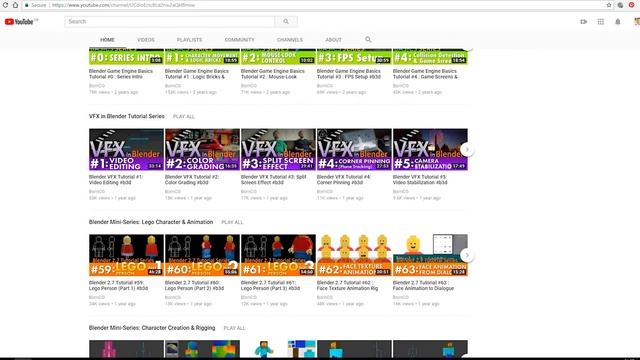Open title Blender VFX Tutorial #2: Color Grading
The width and height of the screenshot is (640, 360).
(192, 180)
